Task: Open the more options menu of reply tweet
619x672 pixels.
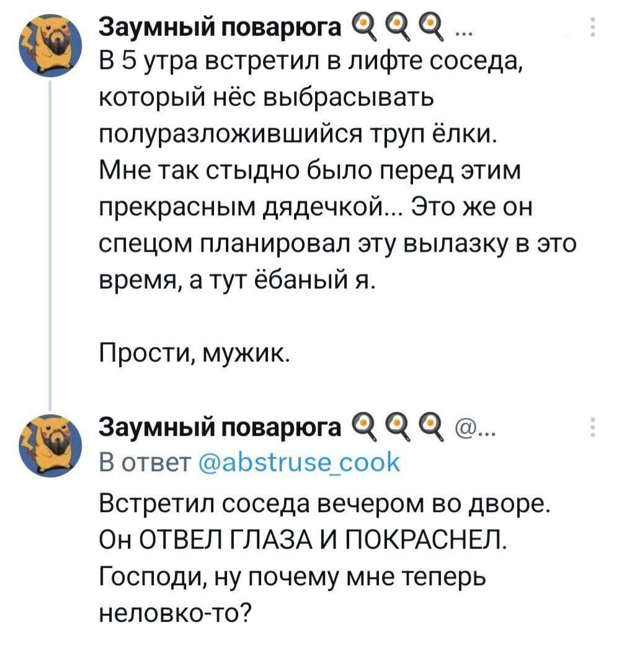Action: coord(594,428)
